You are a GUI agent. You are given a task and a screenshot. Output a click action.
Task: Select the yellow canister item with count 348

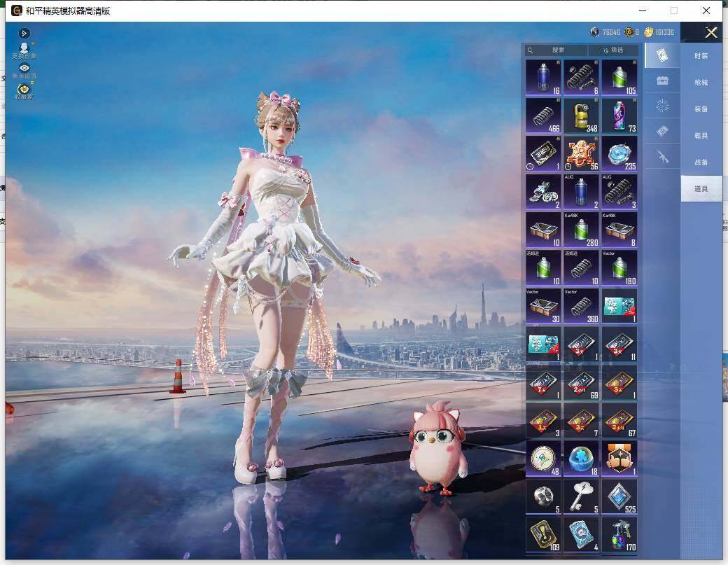[581, 116]
